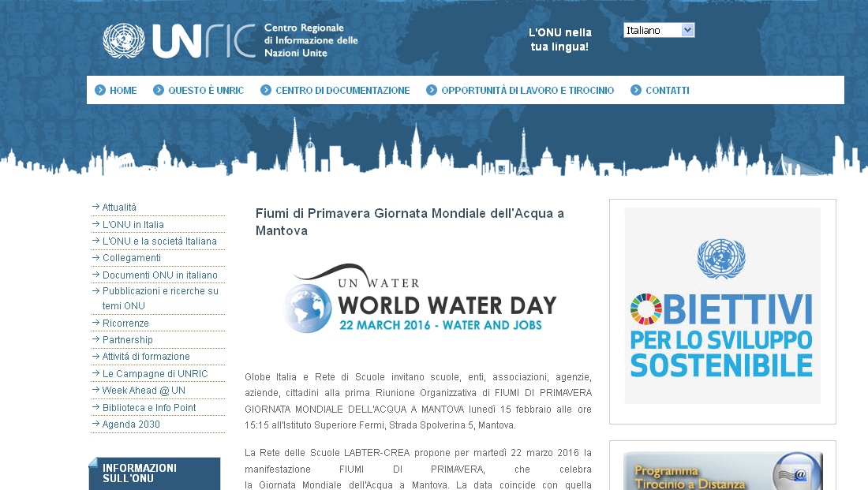Open QUESTO È UNRIC menu item
This screenshot has height=490, width=868.
click(206, 90)
